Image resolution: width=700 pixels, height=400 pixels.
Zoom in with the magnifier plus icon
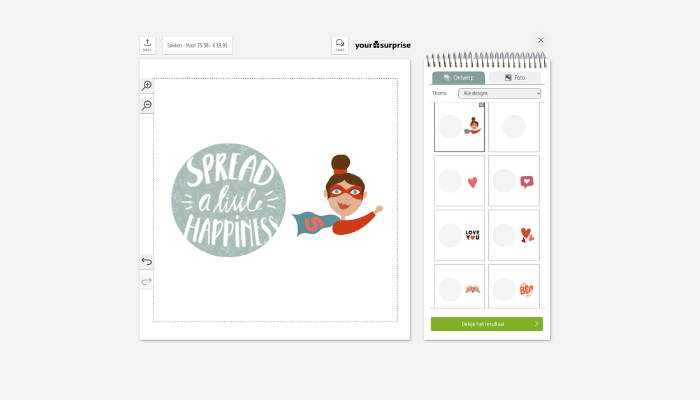pyautogui.click(x=147, y=85)
